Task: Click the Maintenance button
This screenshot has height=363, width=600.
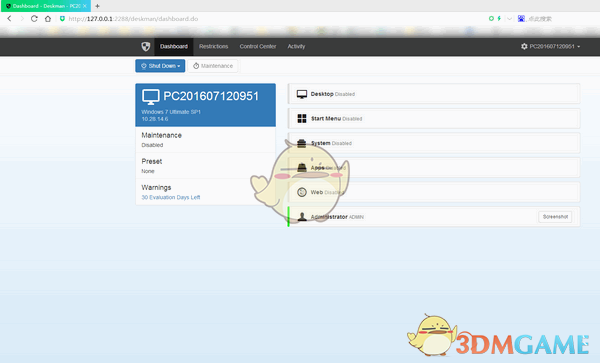Action: tap(213, 66)
